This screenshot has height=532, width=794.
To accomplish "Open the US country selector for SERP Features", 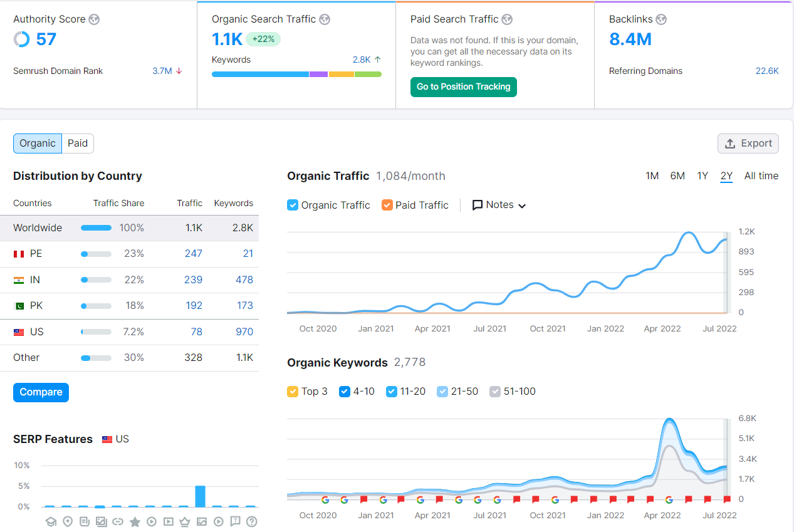I will point(116,439).
